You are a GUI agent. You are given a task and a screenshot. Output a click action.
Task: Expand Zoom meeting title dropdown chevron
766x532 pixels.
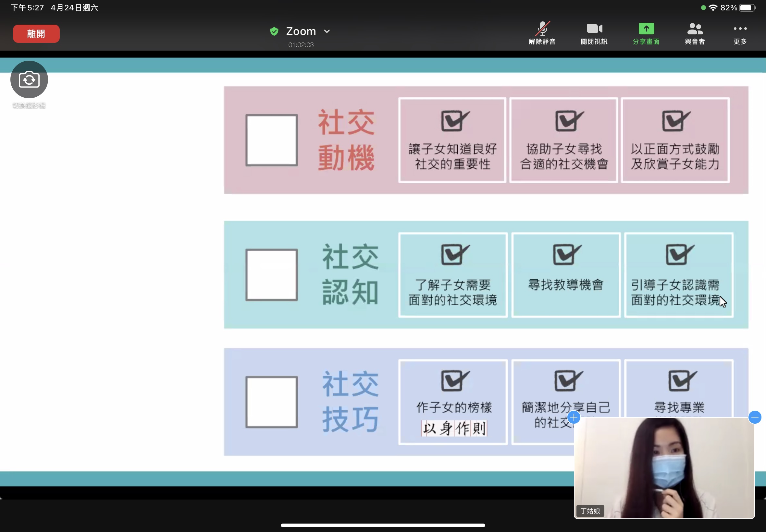coord(327,31)
